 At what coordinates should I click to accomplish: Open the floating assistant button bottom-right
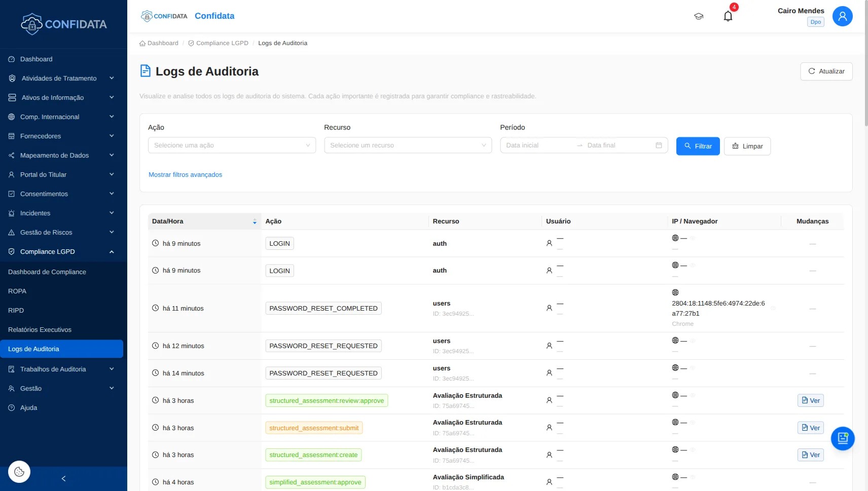click(x=842, y=438)
